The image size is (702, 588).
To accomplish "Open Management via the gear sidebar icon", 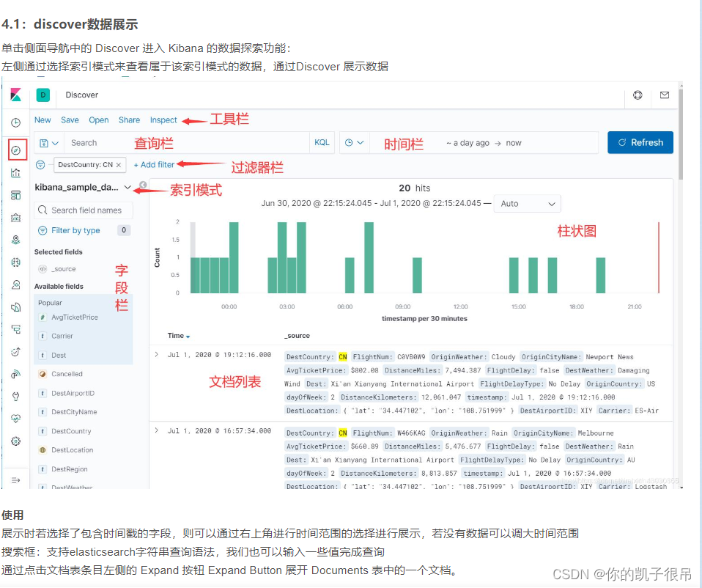I will coord(15,441).
